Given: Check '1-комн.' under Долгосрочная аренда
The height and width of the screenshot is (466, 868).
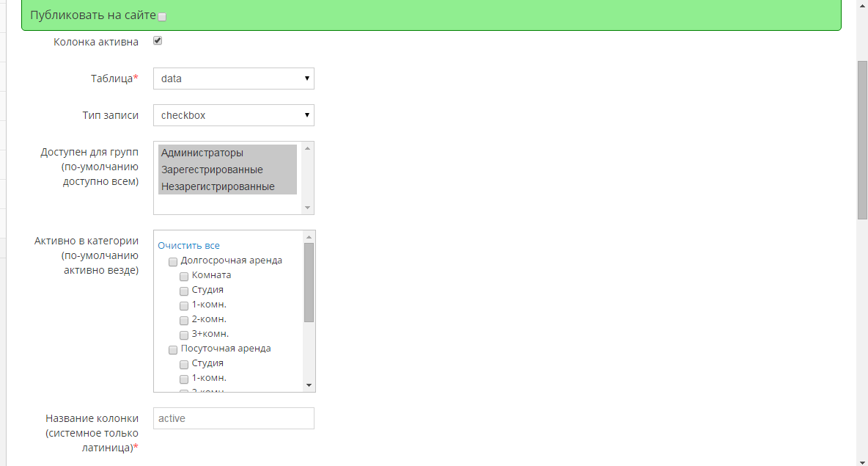Looking at the screenshot, I should click(184, 306).
